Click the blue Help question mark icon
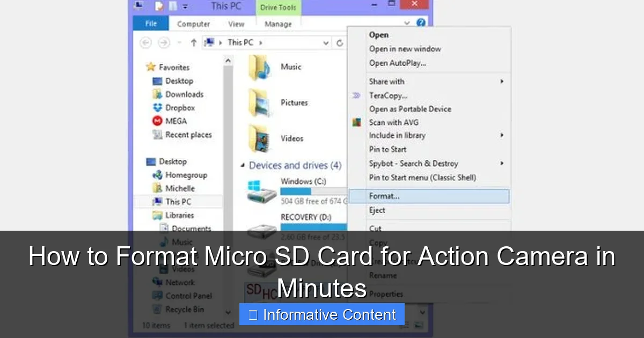644x338 pixels. coord(422,23)
